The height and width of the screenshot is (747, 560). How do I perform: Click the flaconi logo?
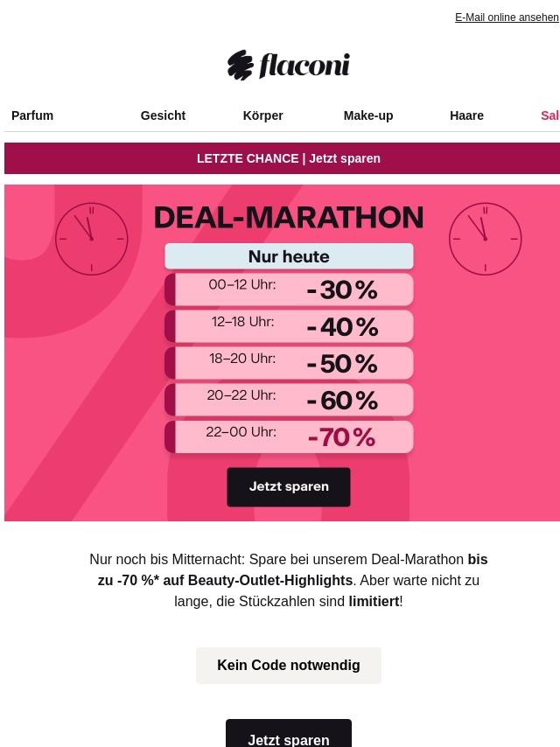pyautogui.click(x=289, y=65)
